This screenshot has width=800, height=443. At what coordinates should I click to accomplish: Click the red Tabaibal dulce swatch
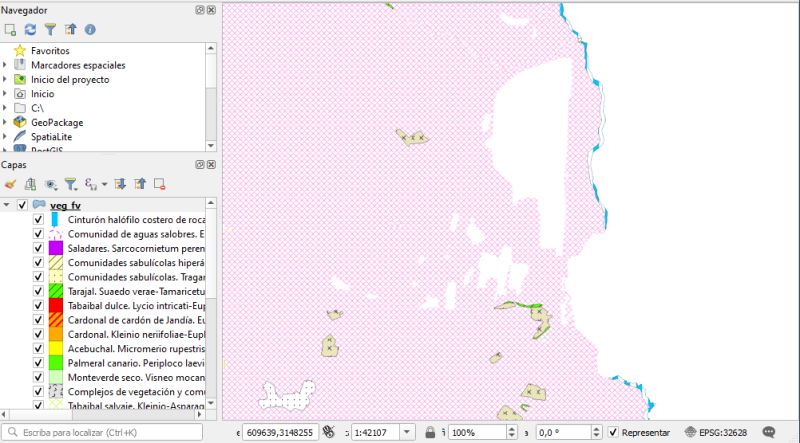coord(56,305)
